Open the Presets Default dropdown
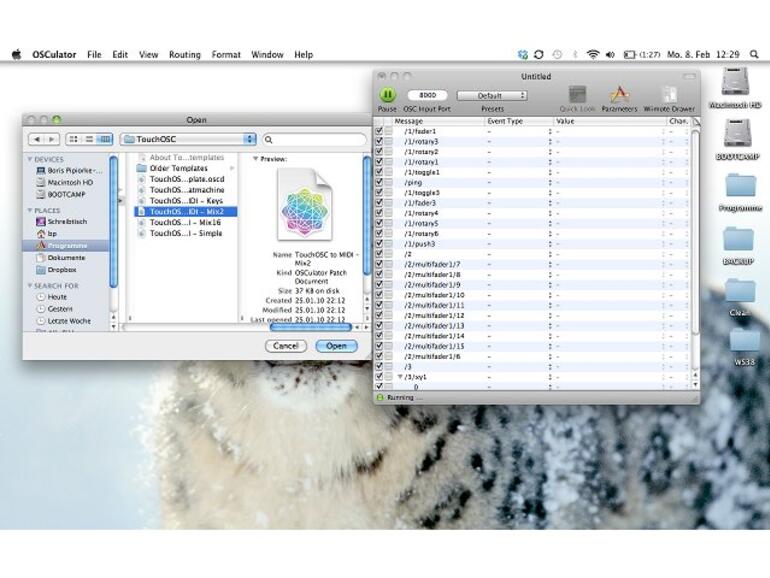Viewport: 770px width, 578px height. [x=492, y=95]
